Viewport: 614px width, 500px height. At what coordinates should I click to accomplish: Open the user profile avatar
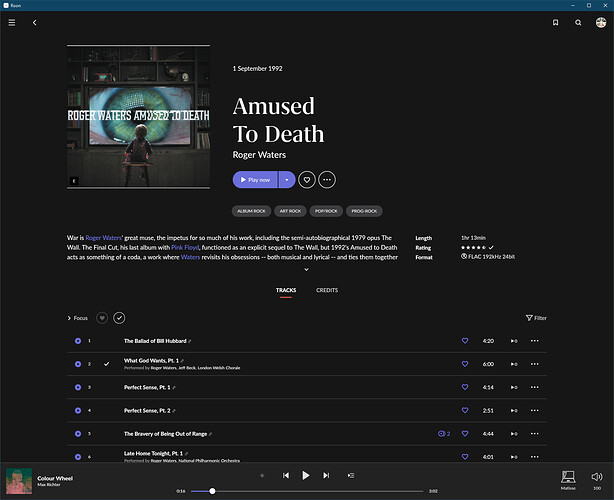601,23
